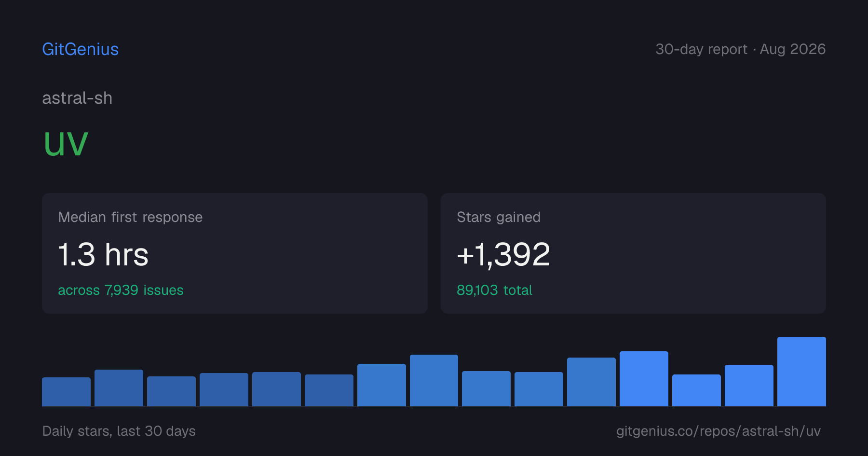Open the gitgenius.co/repos/astral-sh/uv link
The height and width of the screenshot is (456, 868).
click(x=719, y=431)
